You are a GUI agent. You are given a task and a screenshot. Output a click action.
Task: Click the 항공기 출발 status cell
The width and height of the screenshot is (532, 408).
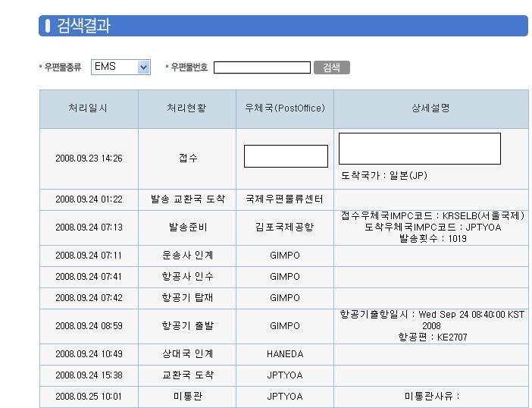pos(188,325)
